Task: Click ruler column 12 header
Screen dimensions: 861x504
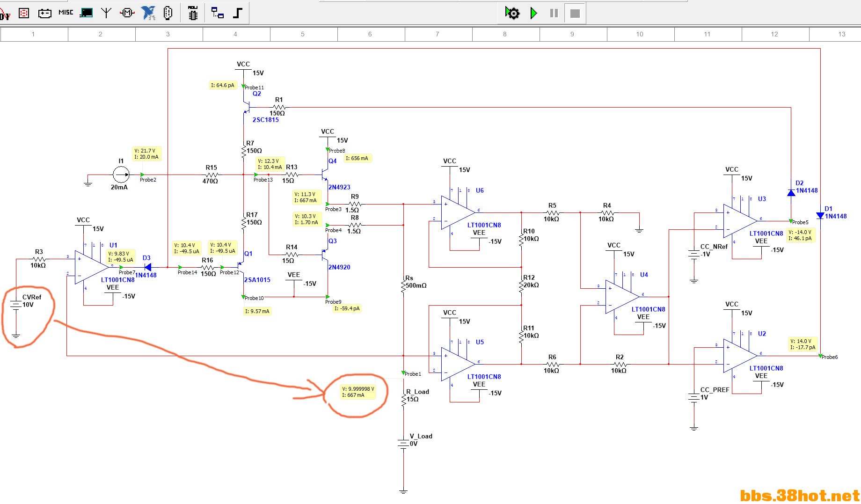Action: (774, 34)
